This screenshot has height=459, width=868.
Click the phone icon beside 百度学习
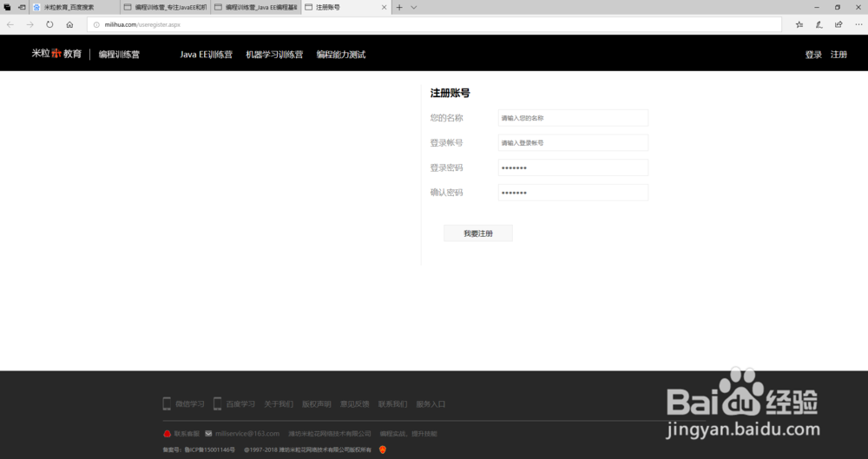click(218, 403)
